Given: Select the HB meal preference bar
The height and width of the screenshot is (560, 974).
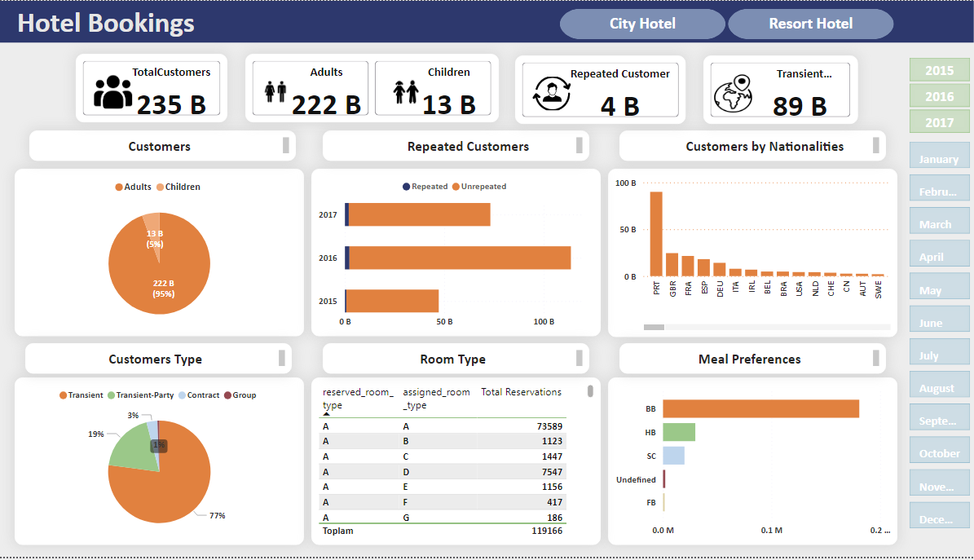Looking at the screenshot, I should (679, 432).
